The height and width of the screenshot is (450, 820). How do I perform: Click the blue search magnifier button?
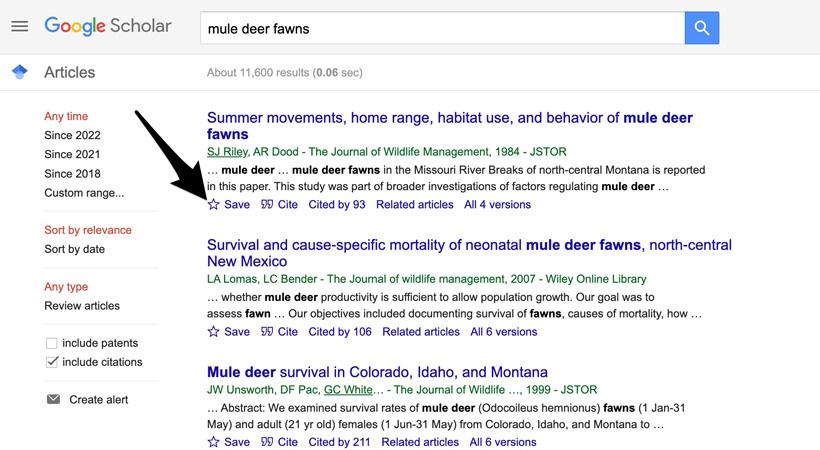[x=701, y=28]
